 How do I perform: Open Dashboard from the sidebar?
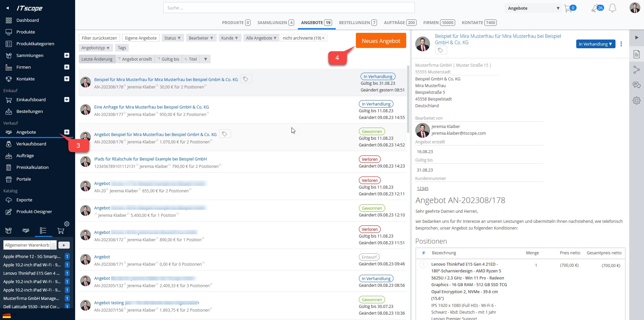28,20
